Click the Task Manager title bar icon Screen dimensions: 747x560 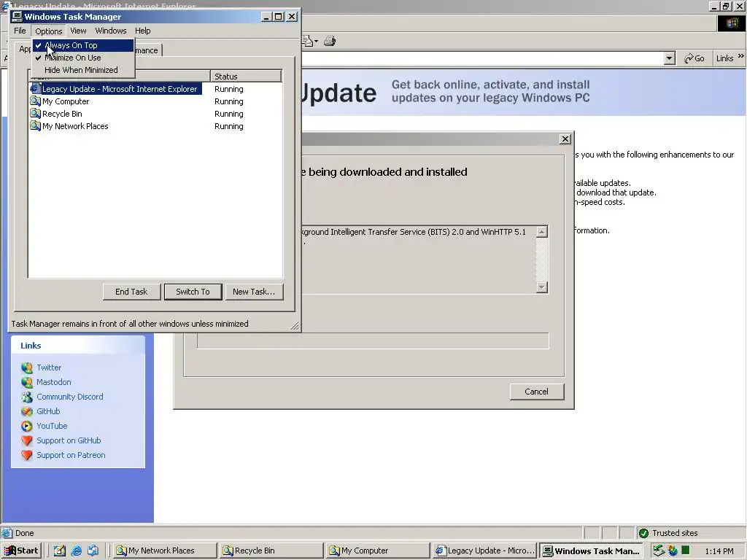[x=18, y=17]
